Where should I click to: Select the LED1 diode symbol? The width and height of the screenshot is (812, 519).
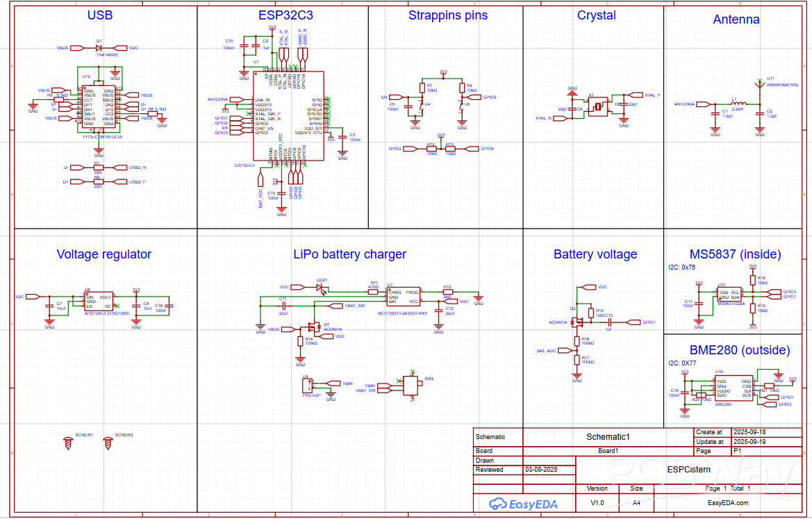pyautogui.click(x=322, y=287)
